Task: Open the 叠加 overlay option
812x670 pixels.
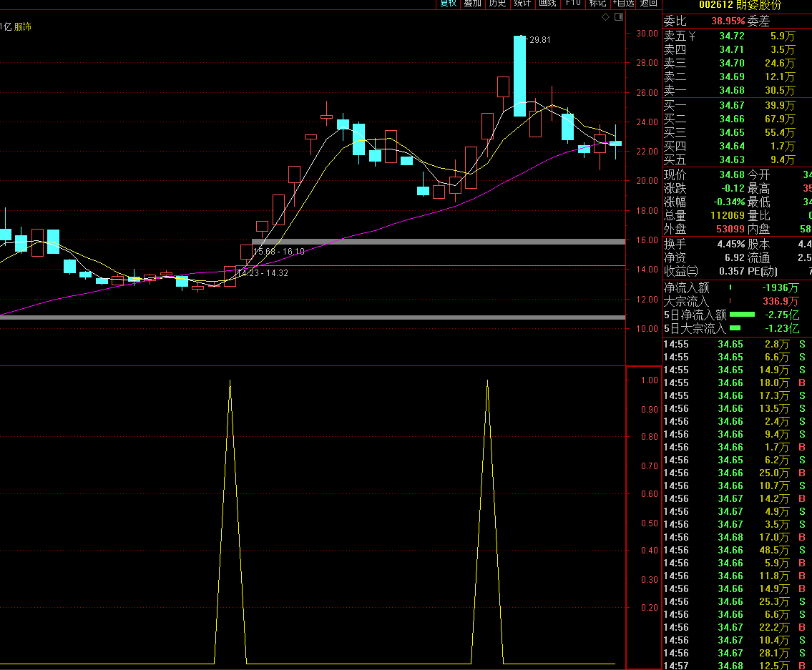Action: pos(473,3)
